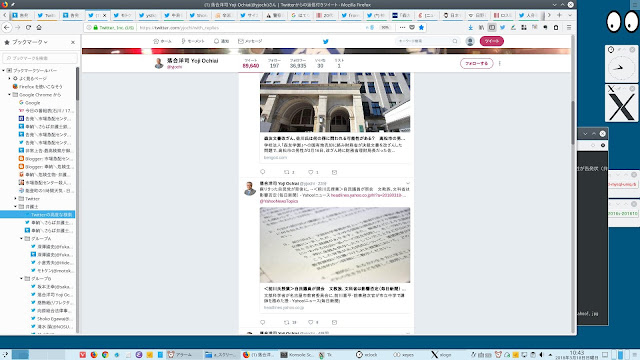The width and height of the screenshot is (640, 360).
Task: Open the headlines.yahoo.co.jp link in tweet
Action: pos(369,196)
